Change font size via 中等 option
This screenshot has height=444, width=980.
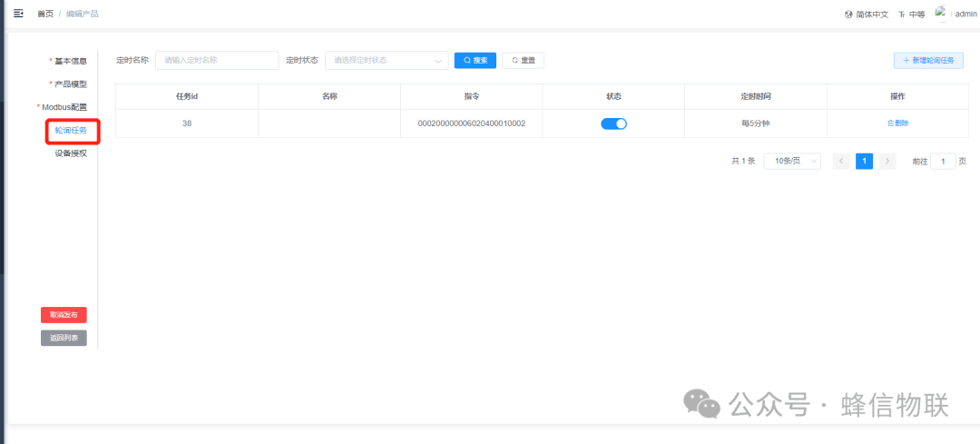[x=912, y=15]
